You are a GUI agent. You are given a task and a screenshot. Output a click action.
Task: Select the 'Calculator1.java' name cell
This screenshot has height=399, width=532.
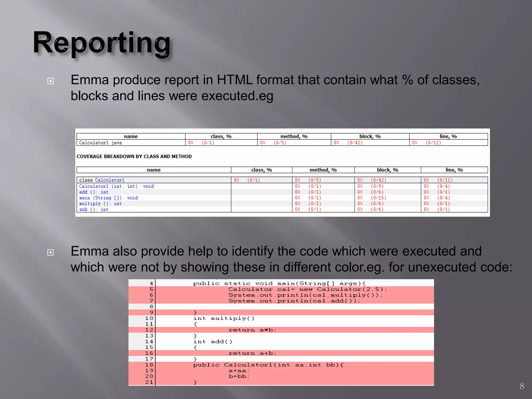pyautogui.click(x=131, y=143)
